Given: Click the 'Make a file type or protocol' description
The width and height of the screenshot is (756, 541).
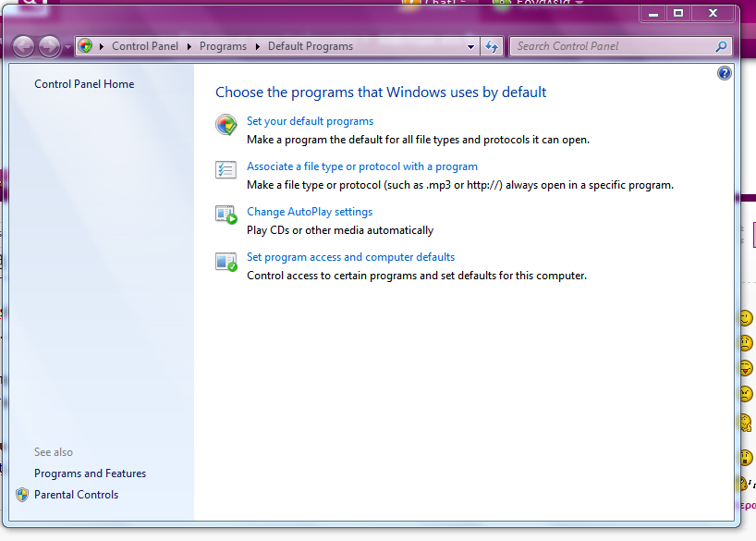Looking at the screenshot, I should coord(460,185).
